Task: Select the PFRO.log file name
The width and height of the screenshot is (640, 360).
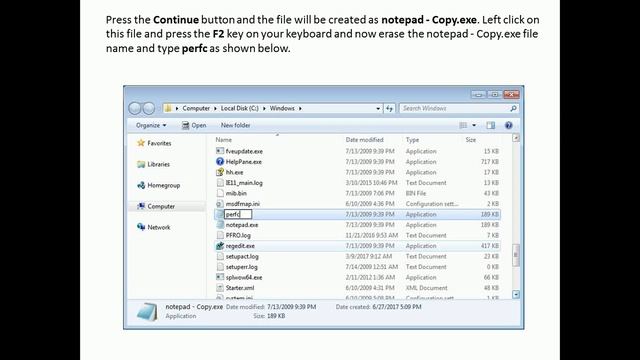Action: click(238, 236)
